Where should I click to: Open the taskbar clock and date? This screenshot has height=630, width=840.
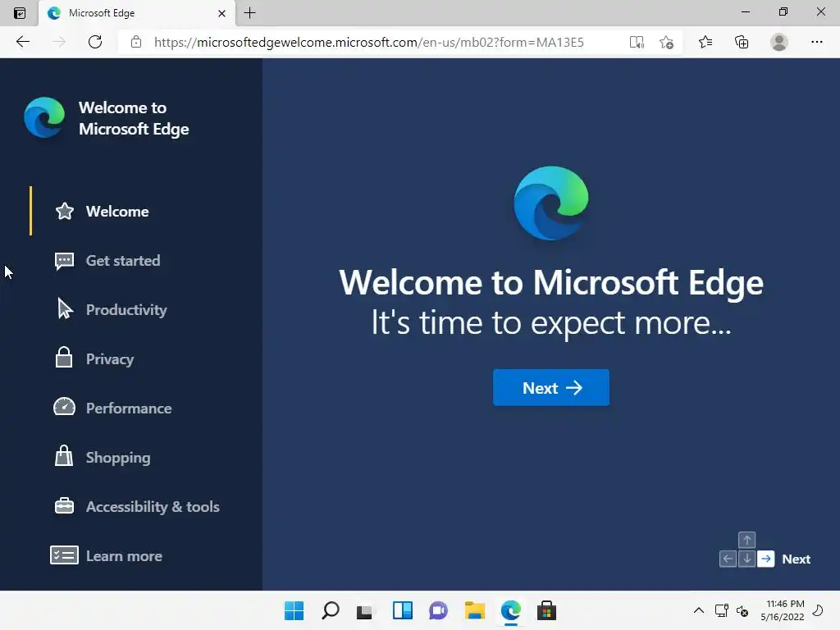pos(782,610)
